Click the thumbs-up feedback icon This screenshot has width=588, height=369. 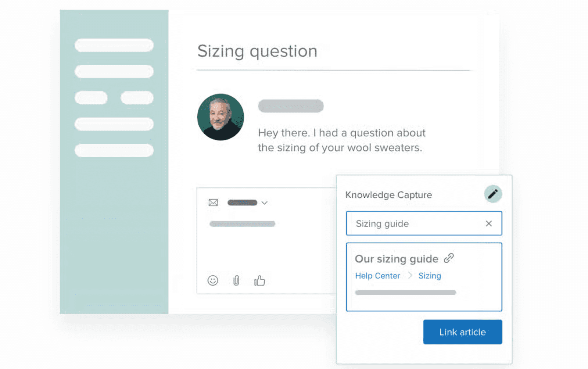point(259,280)
